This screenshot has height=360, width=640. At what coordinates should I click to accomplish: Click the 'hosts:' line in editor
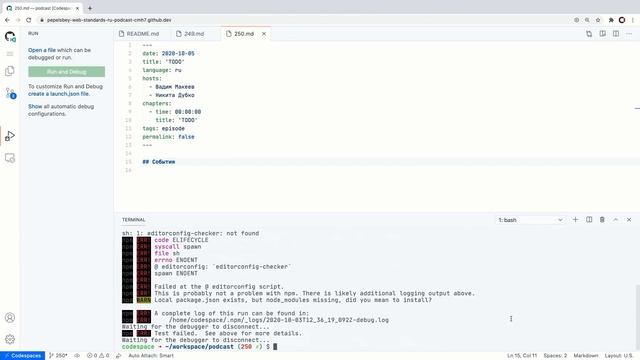(152, 78)
